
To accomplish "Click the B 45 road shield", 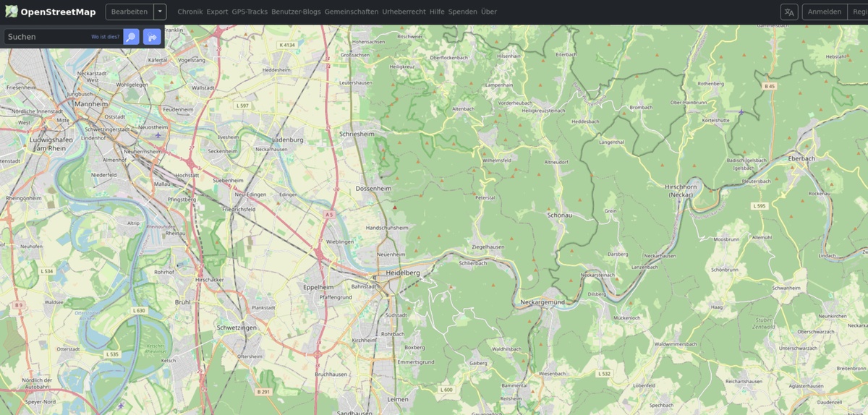I will 770,86.
